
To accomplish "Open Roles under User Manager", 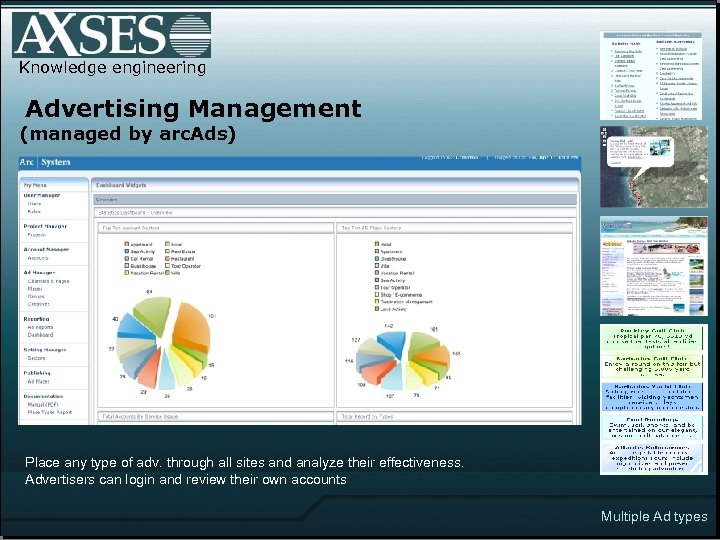I will 34,212.
